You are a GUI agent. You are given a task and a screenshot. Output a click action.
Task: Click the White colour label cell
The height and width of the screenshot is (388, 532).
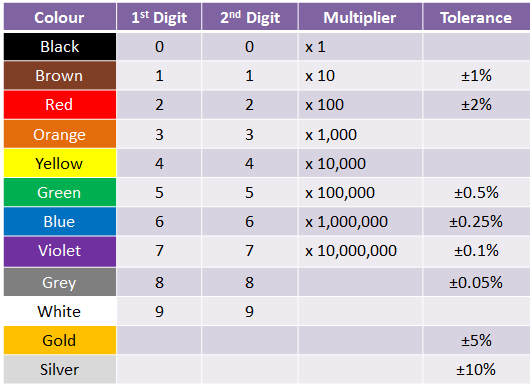click(x=60, y=311)
